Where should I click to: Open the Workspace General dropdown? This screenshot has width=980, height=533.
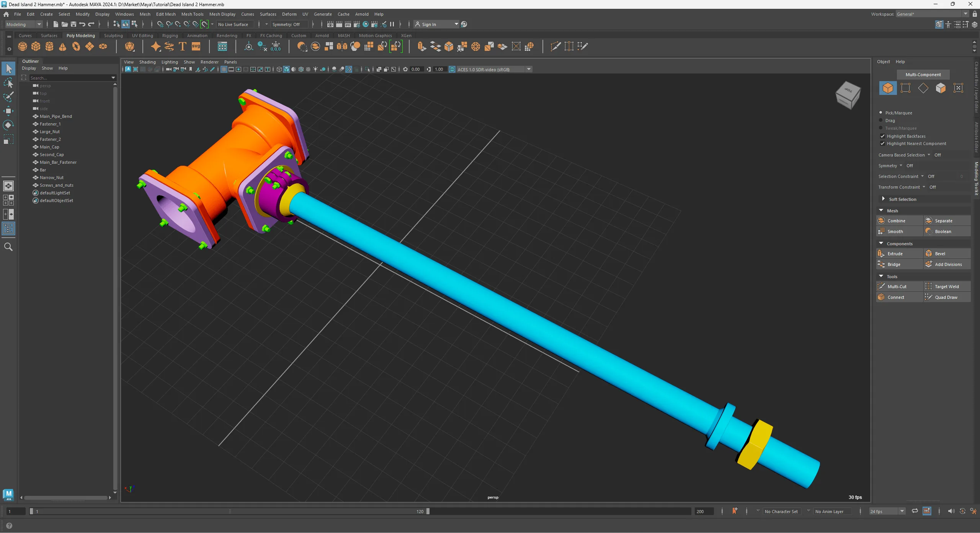pyautogui.click(x=932, y=14)
